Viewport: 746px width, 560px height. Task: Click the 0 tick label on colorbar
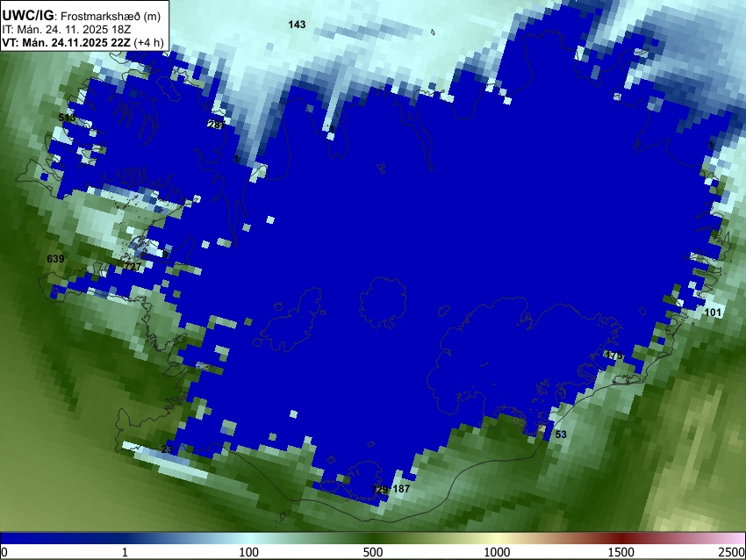point(4,552)
